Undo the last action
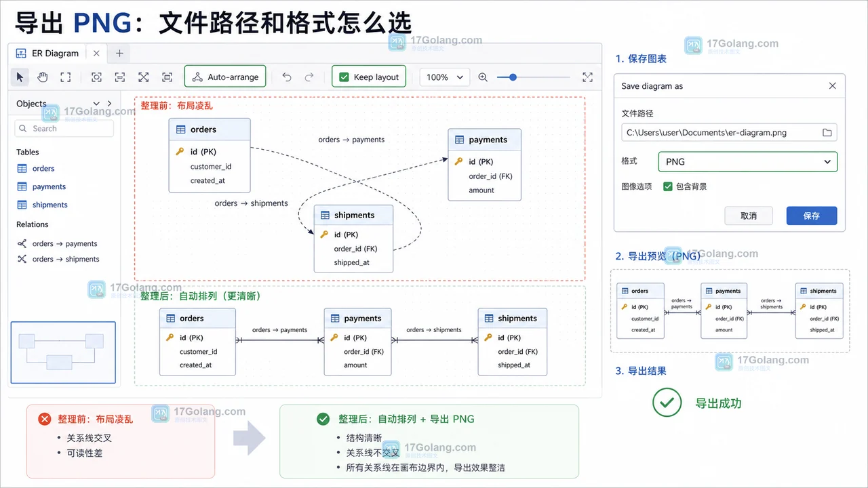This screenshot has width=868, height=488. pyautogui.click(x=287, y=77)
